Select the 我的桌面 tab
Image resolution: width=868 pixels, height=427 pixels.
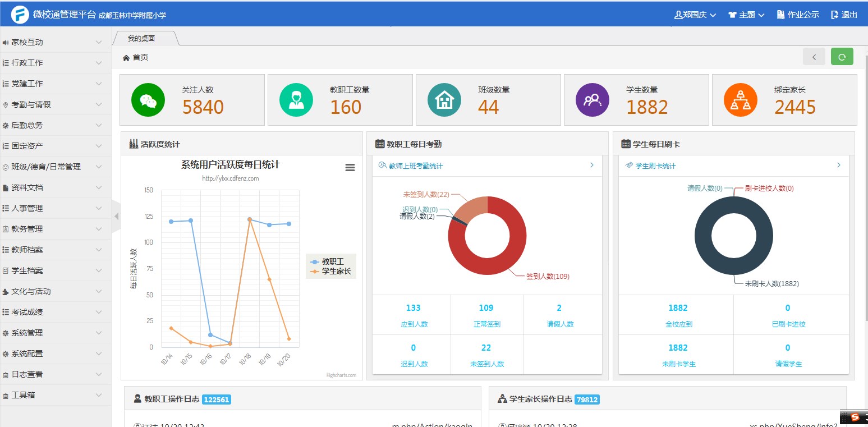[x=141, y=38]
